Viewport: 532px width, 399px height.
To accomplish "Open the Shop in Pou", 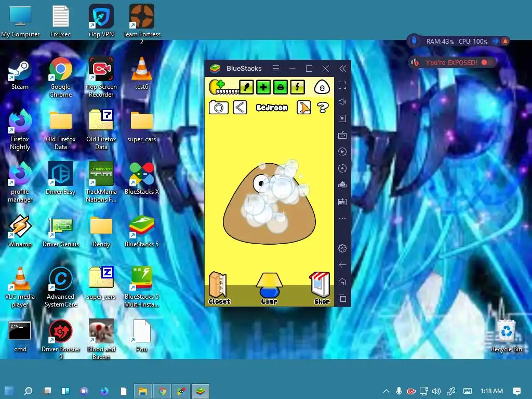I will click(x=320, y=288).
